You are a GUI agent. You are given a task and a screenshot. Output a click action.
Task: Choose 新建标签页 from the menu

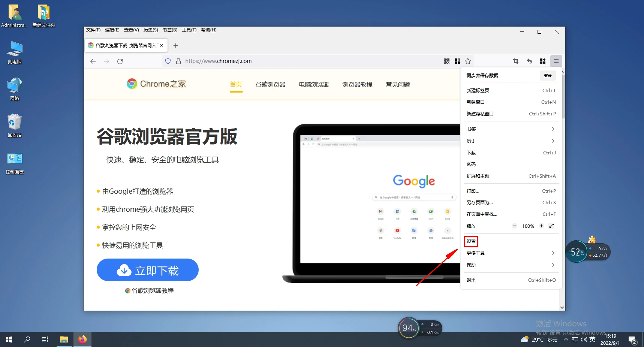511,90
